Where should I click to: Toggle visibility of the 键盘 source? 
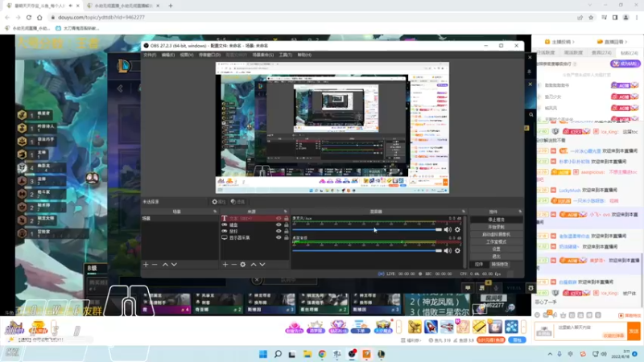coord(279,225)
